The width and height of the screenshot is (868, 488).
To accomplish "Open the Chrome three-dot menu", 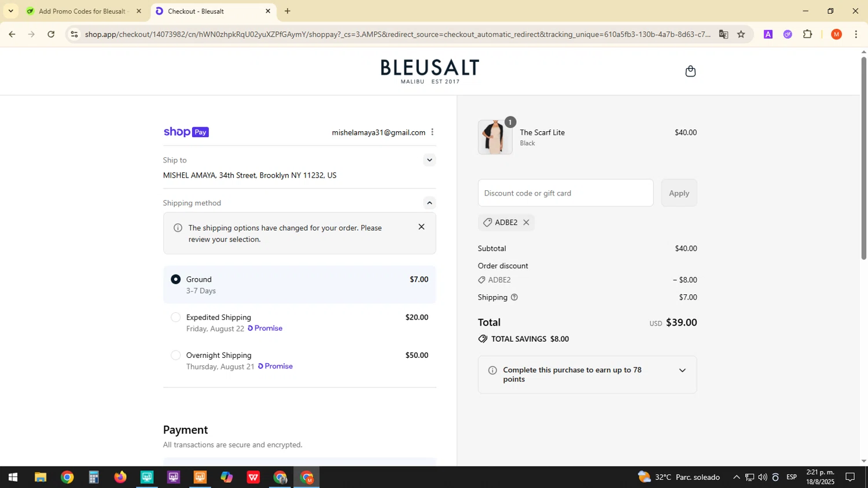I will click(856, 34).
